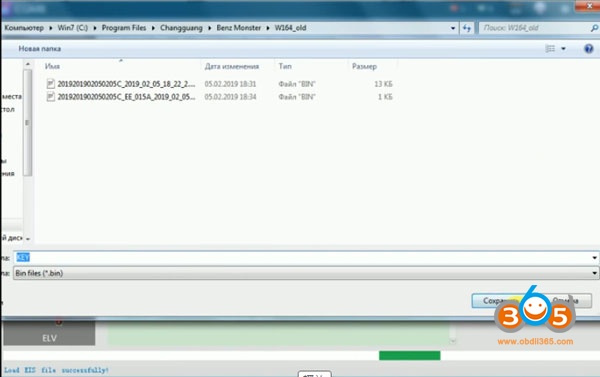Click the Отмена cancel button

[565, 301]
